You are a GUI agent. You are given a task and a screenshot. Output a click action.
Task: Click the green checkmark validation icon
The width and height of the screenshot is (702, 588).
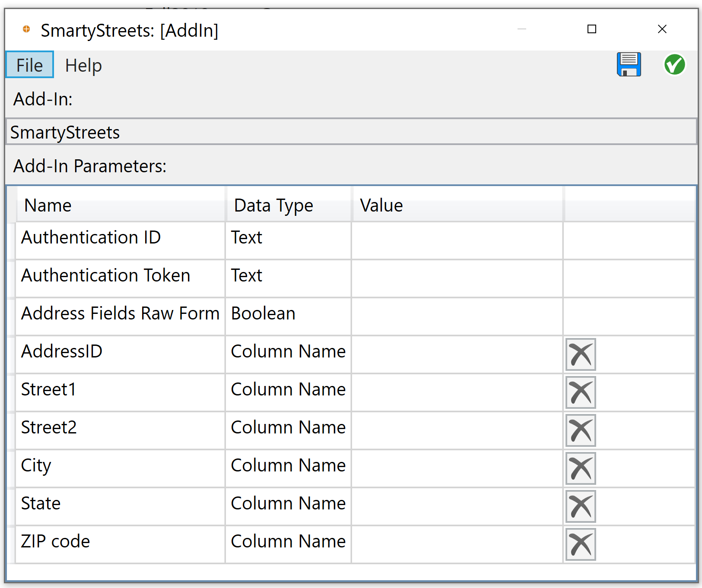point(674,64)
